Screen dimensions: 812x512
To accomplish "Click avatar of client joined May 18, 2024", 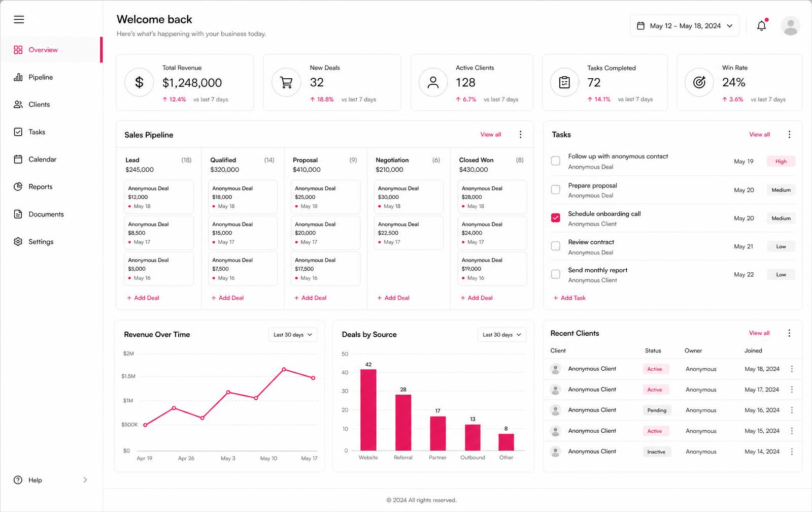I will [x=556, y=369].
